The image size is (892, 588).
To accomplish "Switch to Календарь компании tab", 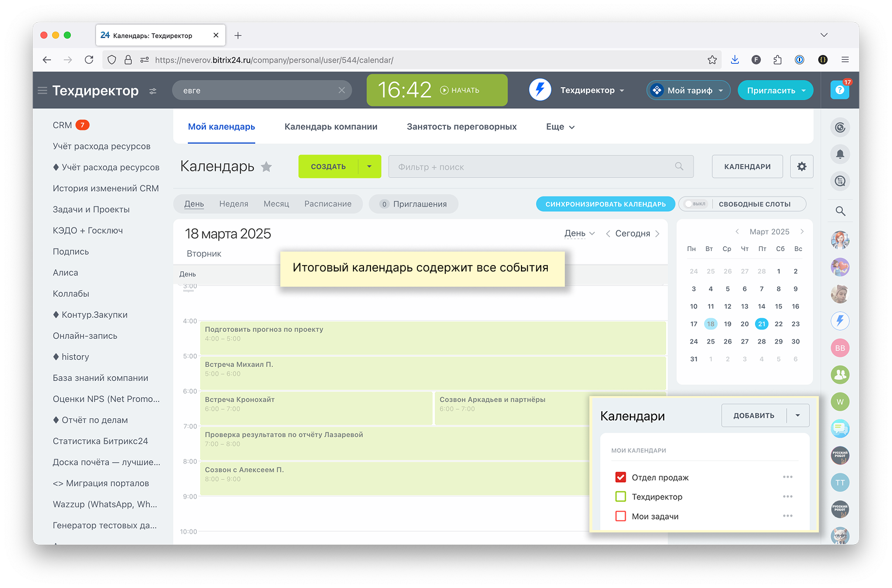I will click(331, 127).
